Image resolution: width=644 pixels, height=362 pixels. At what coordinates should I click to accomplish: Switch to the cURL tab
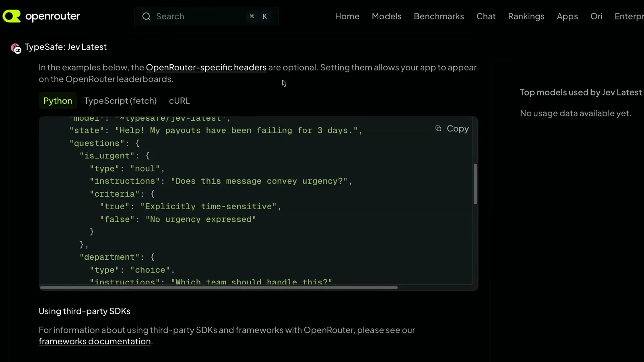pyautogui.click(x=179, y=101)
